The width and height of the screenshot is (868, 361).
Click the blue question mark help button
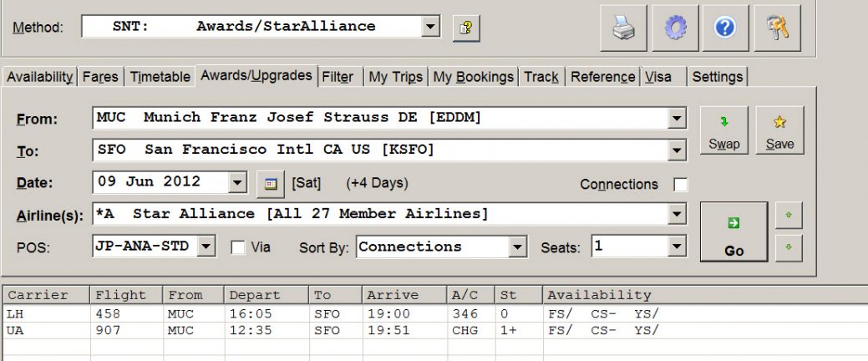pyautogui.click(x=725, y=28)
